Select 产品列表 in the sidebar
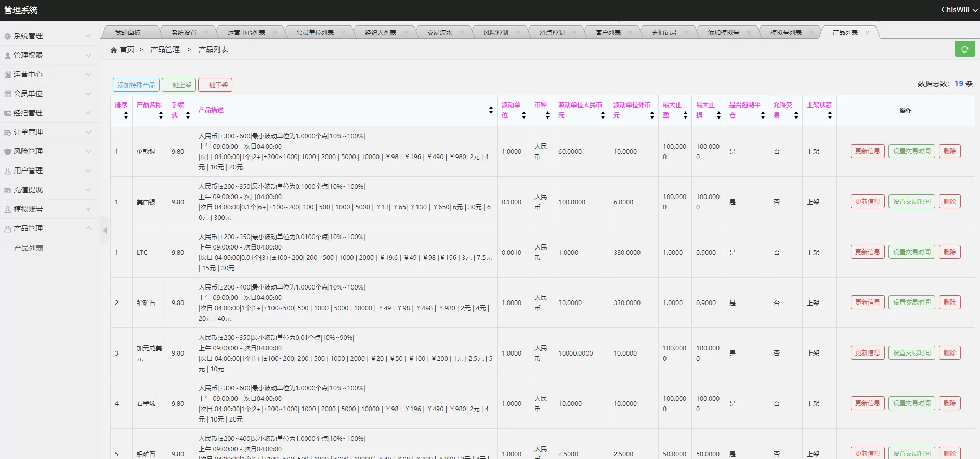Image resolution: width=980 pixels, height=459 pixels. [29, 248]
